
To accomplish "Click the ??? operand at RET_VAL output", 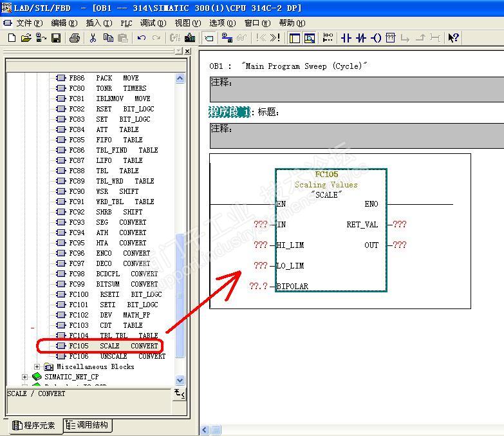I will pyautogui.click(x=400, y=224).
